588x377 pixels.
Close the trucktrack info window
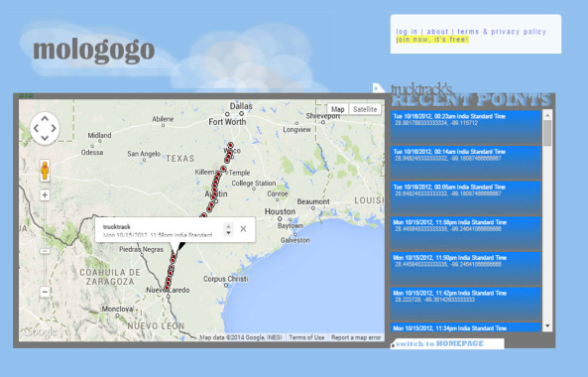tap(243, 229)
